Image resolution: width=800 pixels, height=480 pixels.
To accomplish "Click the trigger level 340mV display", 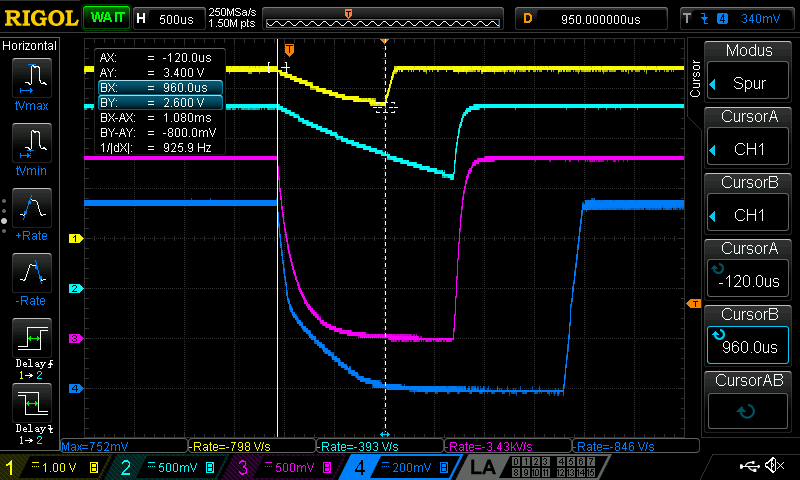I will pyautogui.click(x=760, y=19).
